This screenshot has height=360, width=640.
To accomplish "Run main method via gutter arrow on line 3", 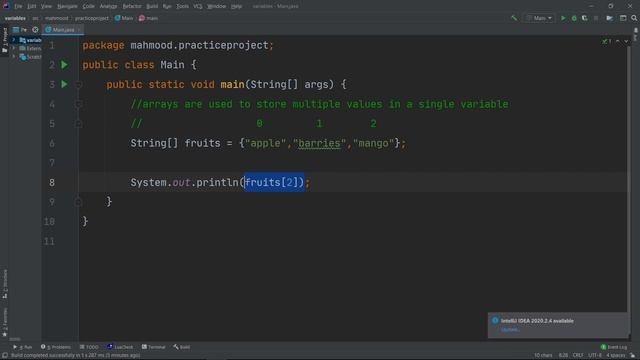I will [x=64, y=84].
